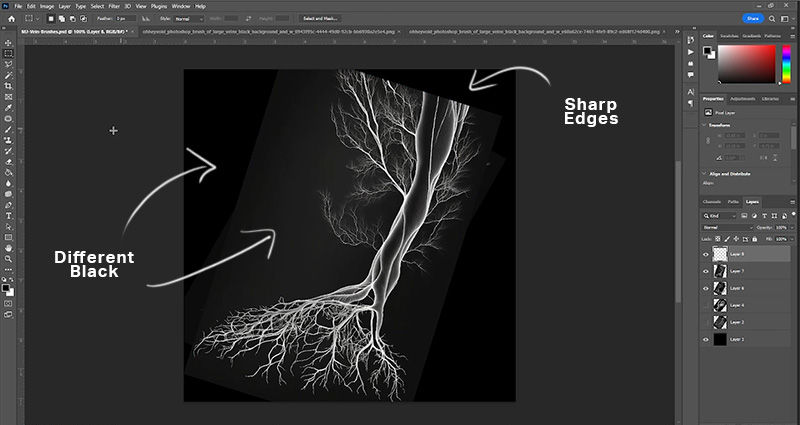Image resolution: width=800 pixels, height=425 pixels.
Task: Click the Select and Mask button
Action: tap(320, 18)
